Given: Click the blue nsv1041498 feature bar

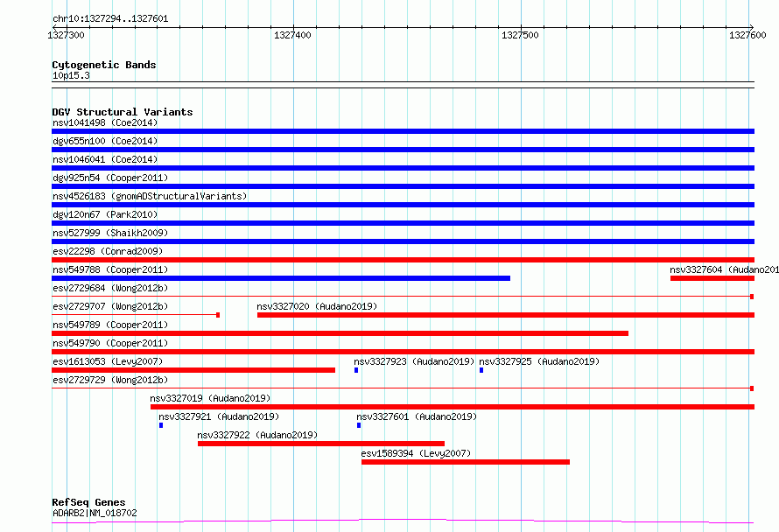Looking at the screenshot, I should (x=403, y=131).
